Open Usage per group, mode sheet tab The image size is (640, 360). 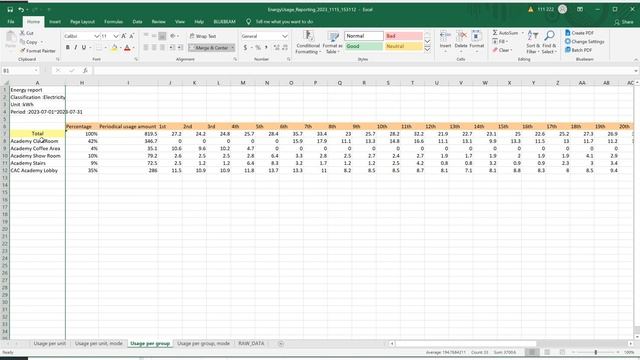(203, 344)
